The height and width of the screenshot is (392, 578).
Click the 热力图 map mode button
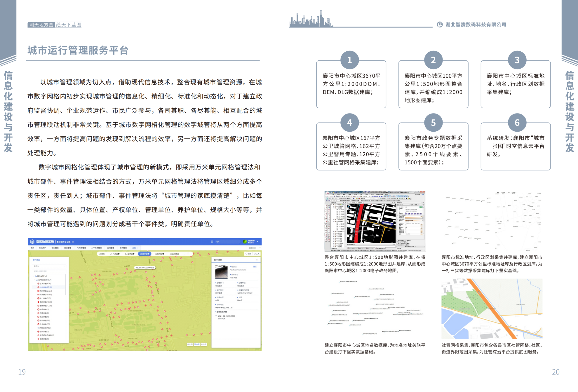pyautogui.click(x=204, y=344)
